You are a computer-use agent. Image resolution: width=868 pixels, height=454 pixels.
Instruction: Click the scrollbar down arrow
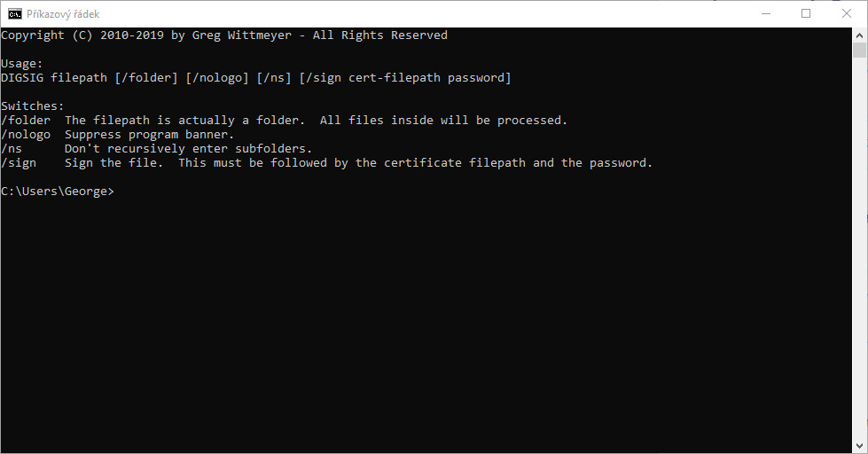tap(859, 446)
